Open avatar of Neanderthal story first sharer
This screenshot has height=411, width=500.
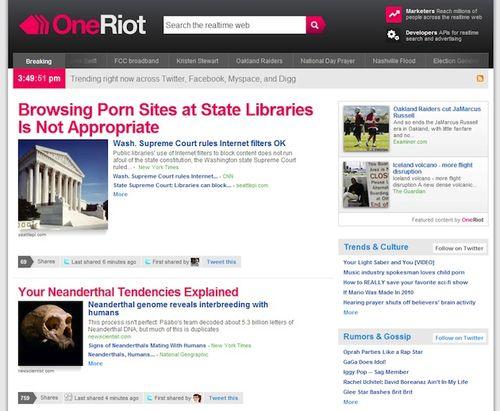(x=197, y=398)
